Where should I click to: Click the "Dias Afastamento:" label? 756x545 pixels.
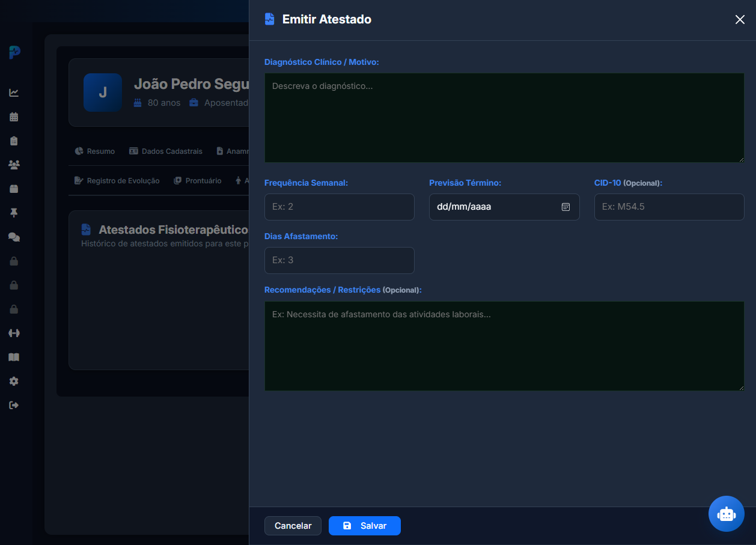pos(301,236)
